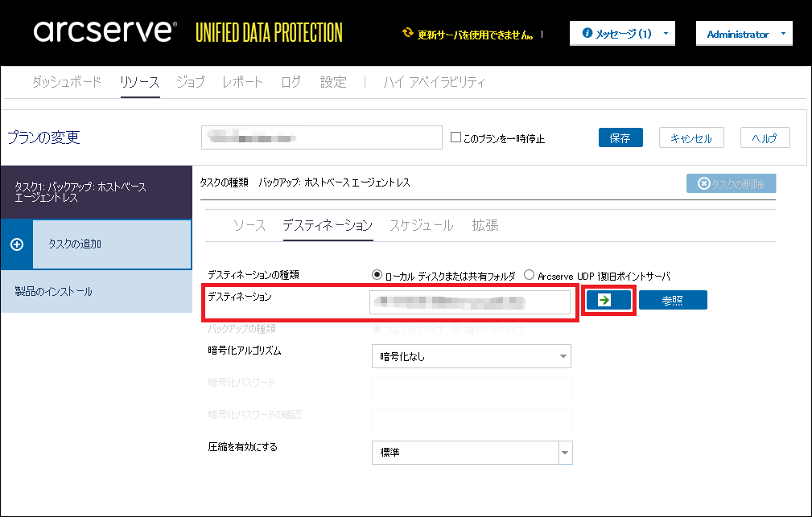Click the 参照 browse button

pos(673,300)
